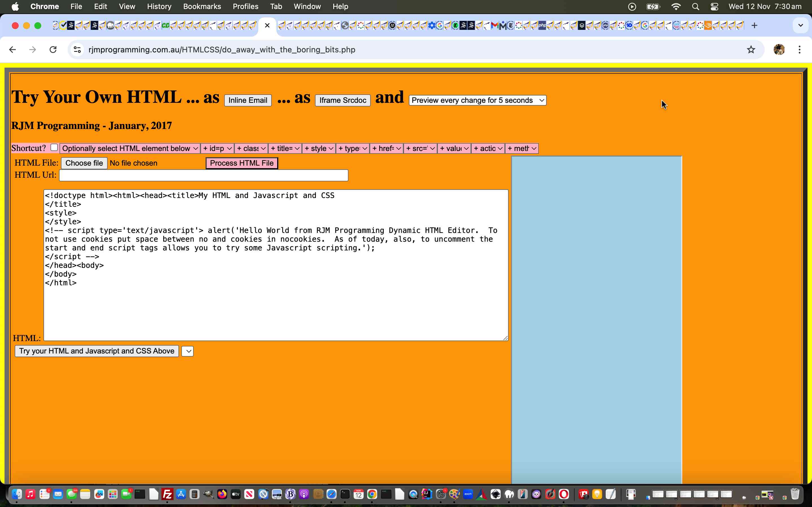This screenshot has height=507, width=812.
Task: Enable the Shortcut? checkbox
Action: coord(54,148)
